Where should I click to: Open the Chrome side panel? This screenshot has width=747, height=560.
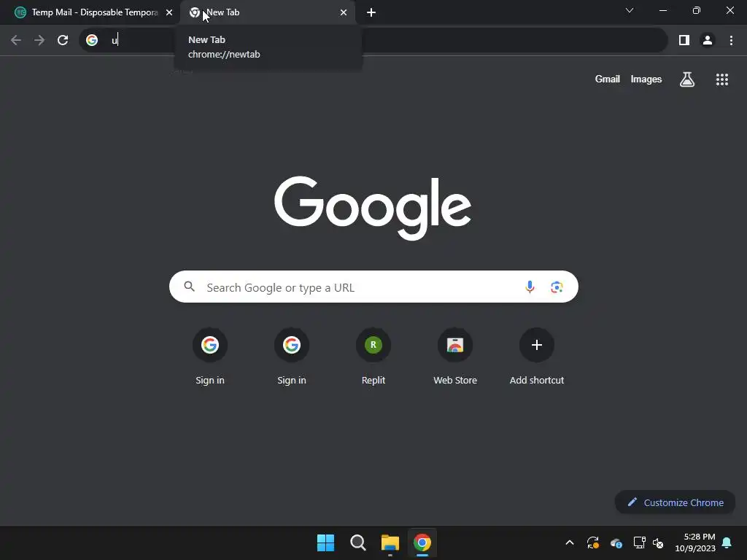pyautogui.click(x=684, y=41)
